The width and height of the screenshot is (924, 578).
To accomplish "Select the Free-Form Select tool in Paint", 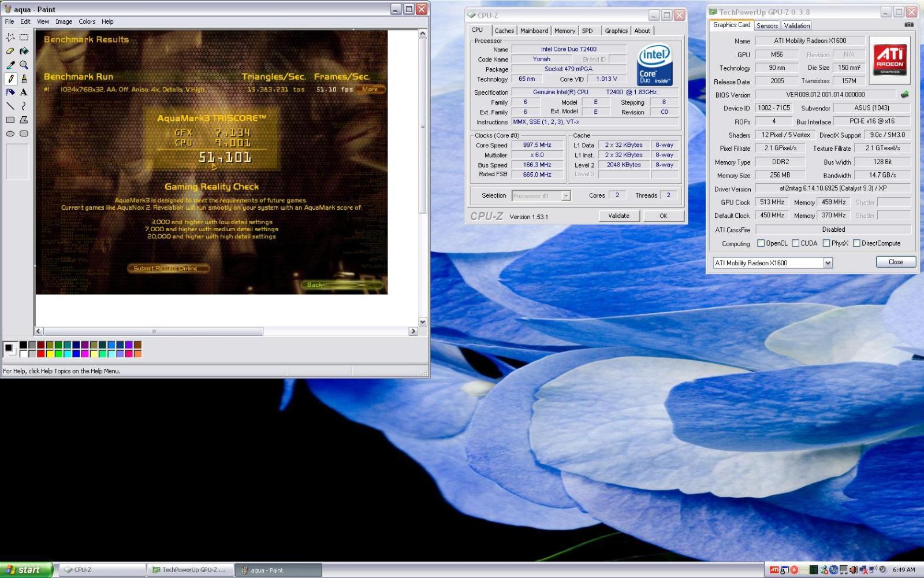I will [x=10, y=37].
